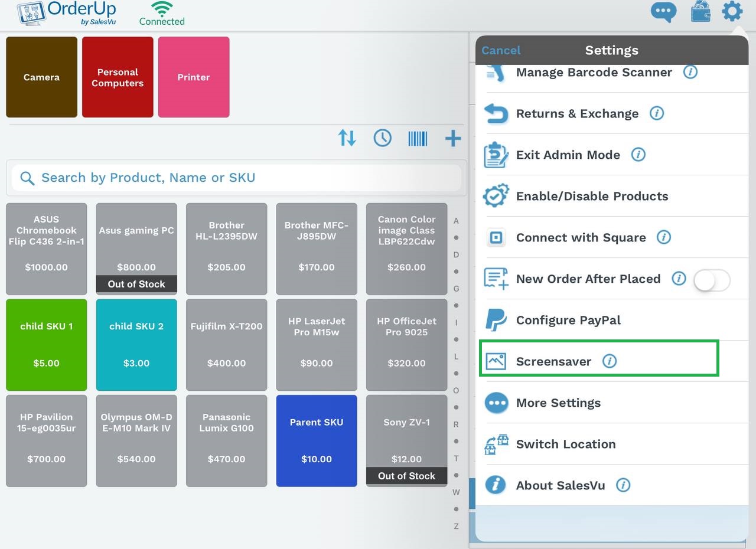Open Enable/Disable Products setting
Viewport: 756px width, 549px height.
[x=592, y=196]
